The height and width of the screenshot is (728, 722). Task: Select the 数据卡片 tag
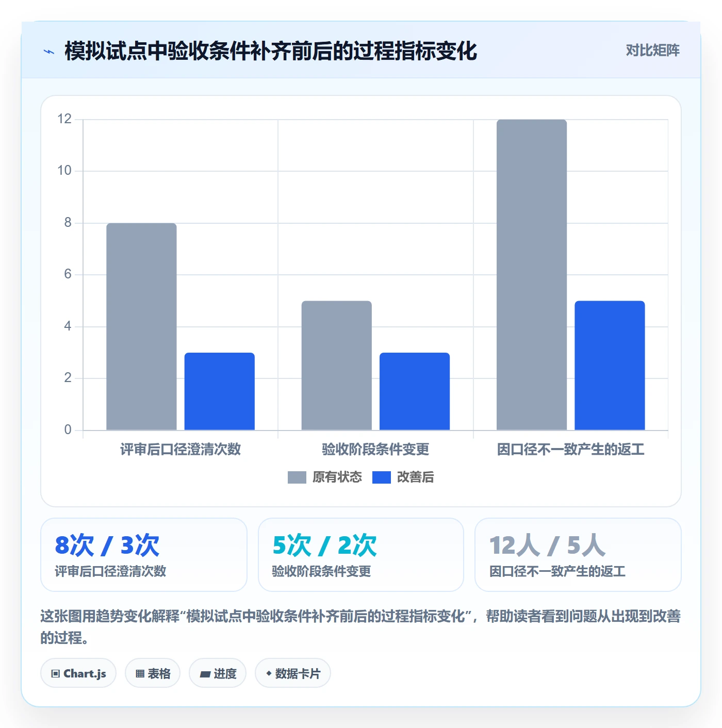pyautogui.click(x=293, y=673)
